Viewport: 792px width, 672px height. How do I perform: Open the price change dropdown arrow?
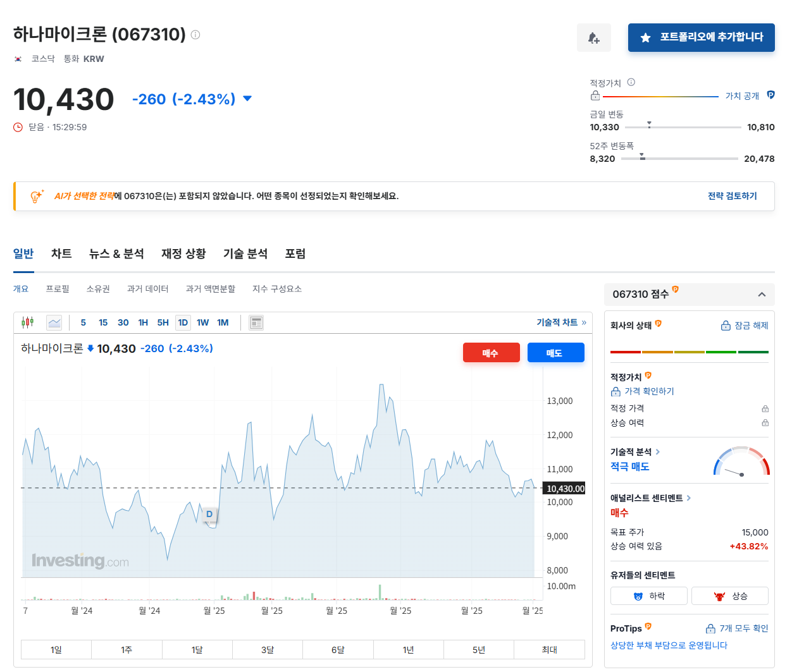pos(247,99)
